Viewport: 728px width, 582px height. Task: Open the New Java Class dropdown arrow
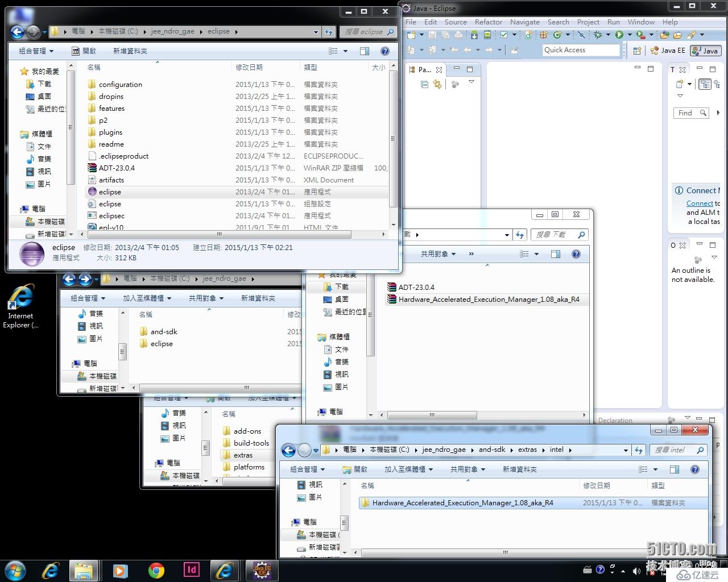pos(568,35)
